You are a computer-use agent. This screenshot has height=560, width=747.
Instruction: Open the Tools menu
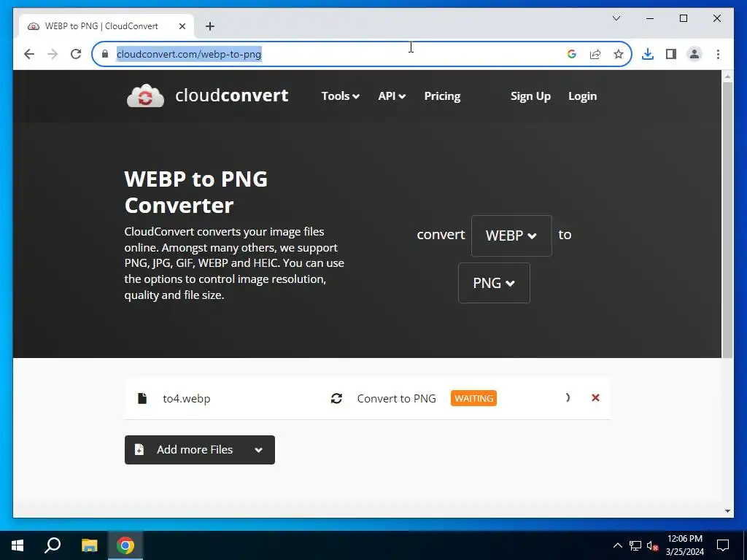(340, 96)
